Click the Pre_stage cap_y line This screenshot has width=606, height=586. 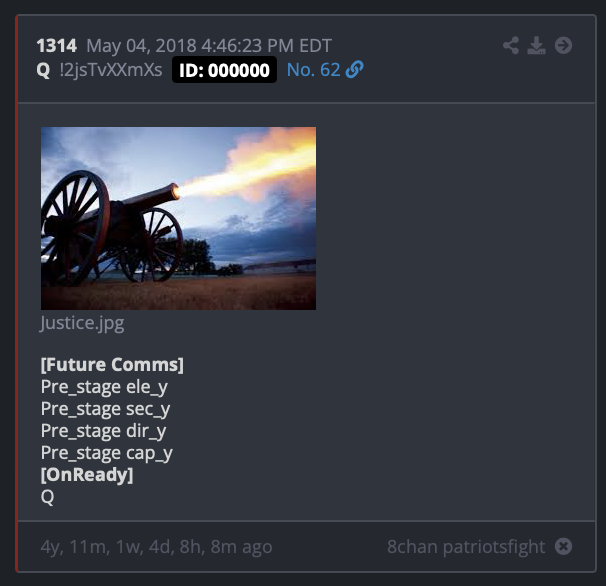107,453
